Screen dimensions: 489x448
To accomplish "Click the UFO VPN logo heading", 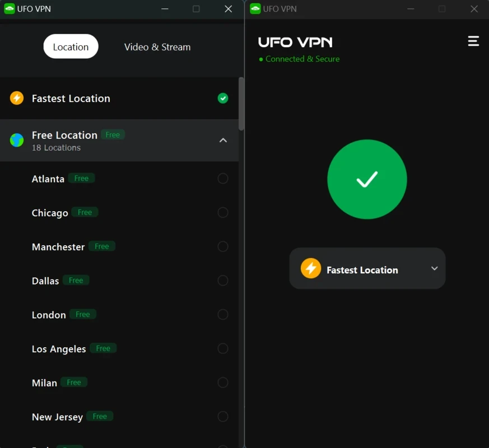I will tap(295, 42).
